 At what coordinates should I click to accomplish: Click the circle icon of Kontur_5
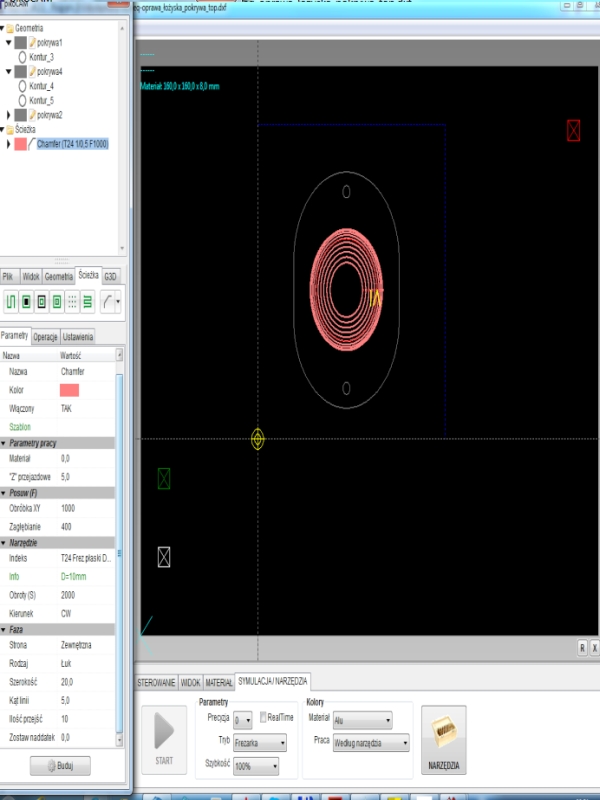click(22, 100)
